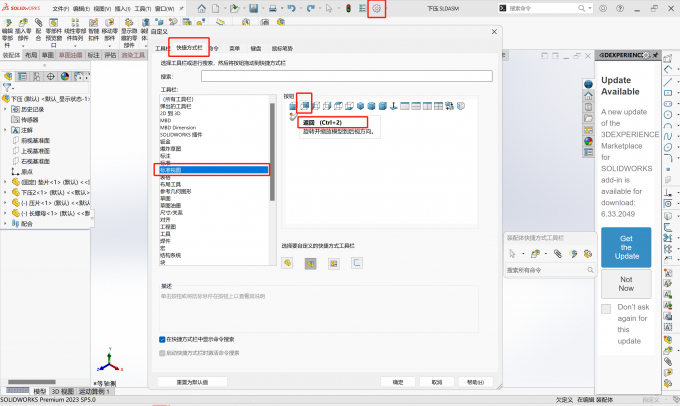The width and height of the screenshot is (680, 406).
Task: Expand the 历史记录 tree node
Action: 5,109
